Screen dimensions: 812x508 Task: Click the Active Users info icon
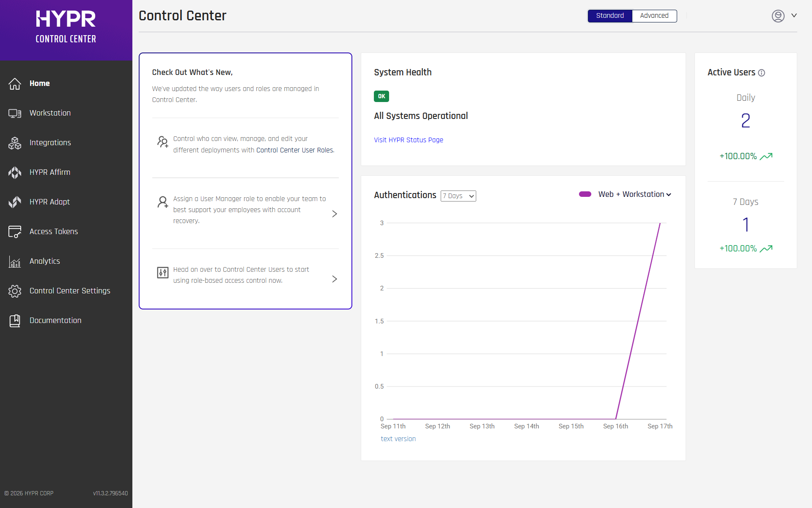pos(762,73)
